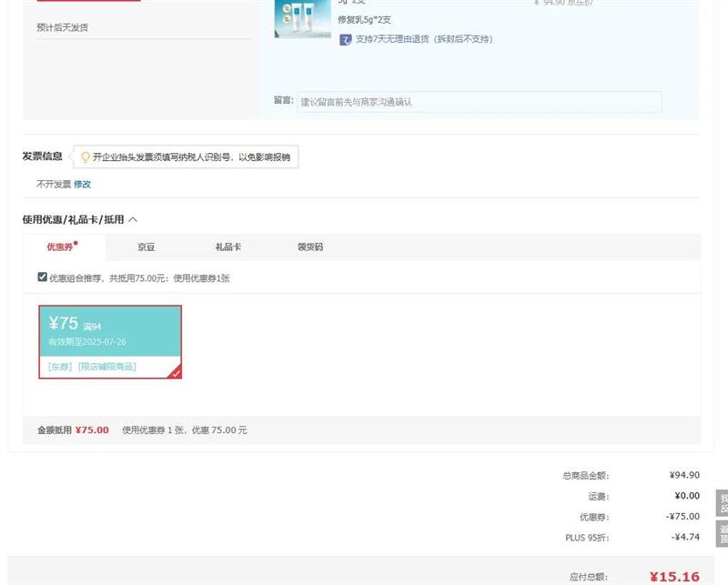Click the [限店铺限商品] coupon restriction label

107,367
